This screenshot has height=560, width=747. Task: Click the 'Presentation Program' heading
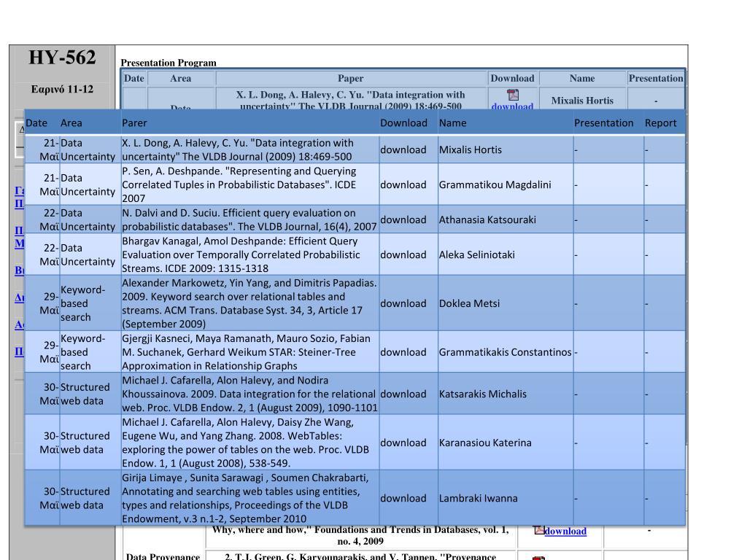click(169, 63)
